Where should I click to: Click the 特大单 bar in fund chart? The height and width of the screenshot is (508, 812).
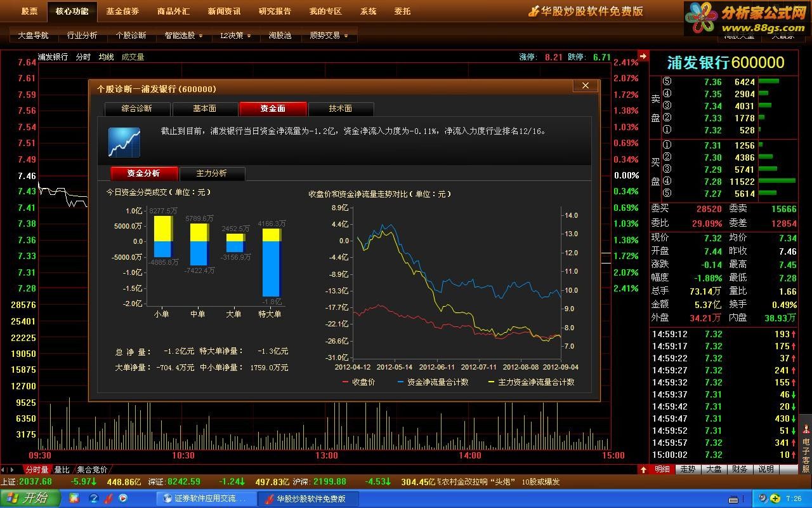coord(272,262)
